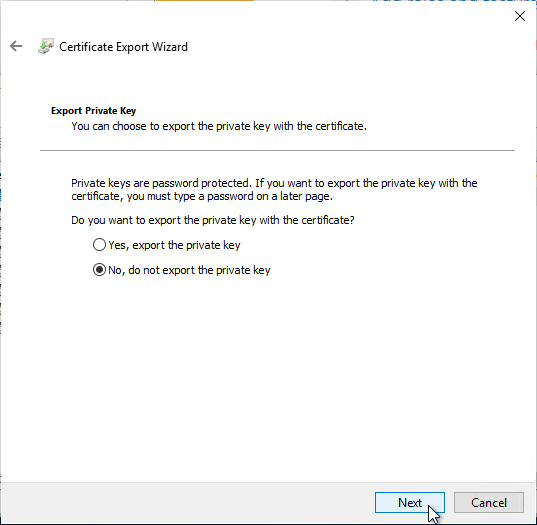Click the empty white area below the radio options
Screen dimensions: 537x525
coord(268,377)
